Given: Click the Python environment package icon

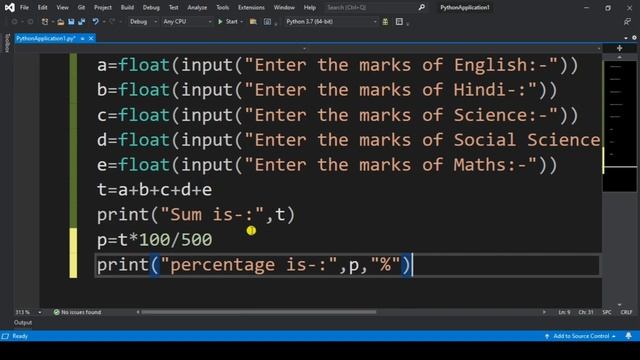Looking at the screenshot, I should tap(385, 22).
